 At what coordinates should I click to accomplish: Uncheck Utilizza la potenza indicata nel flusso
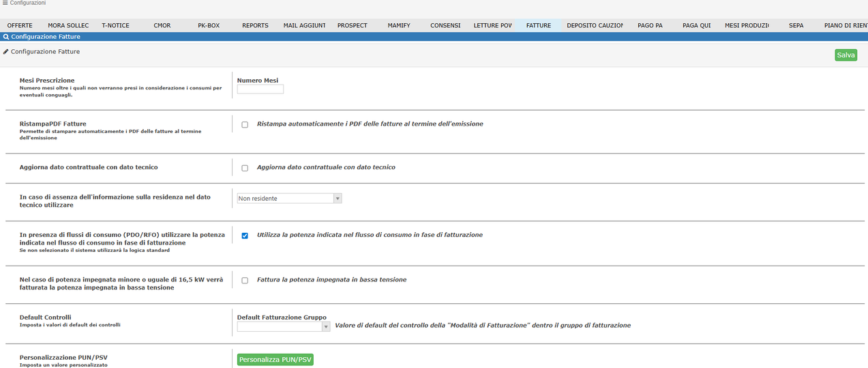point(245,236)
